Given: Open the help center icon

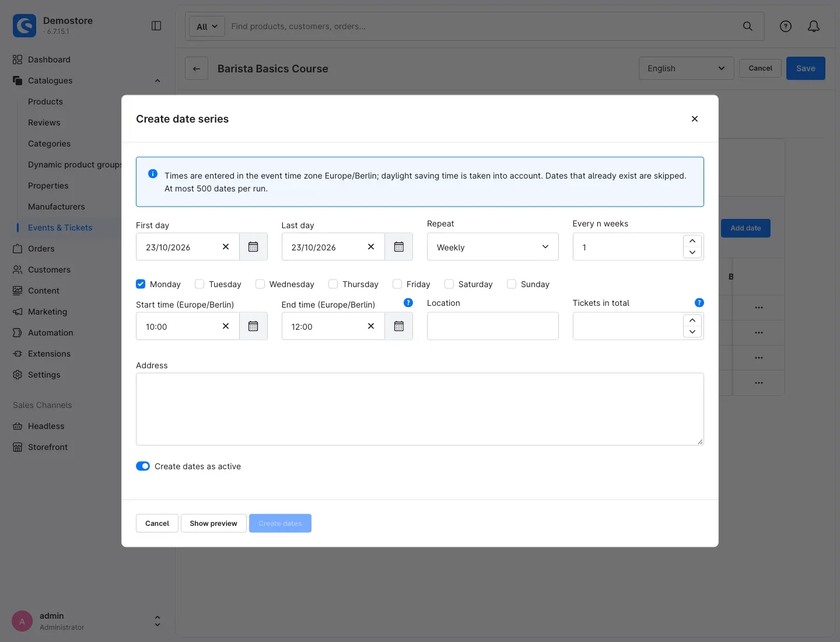Looking at the screenshot, I should coord(786,26).
